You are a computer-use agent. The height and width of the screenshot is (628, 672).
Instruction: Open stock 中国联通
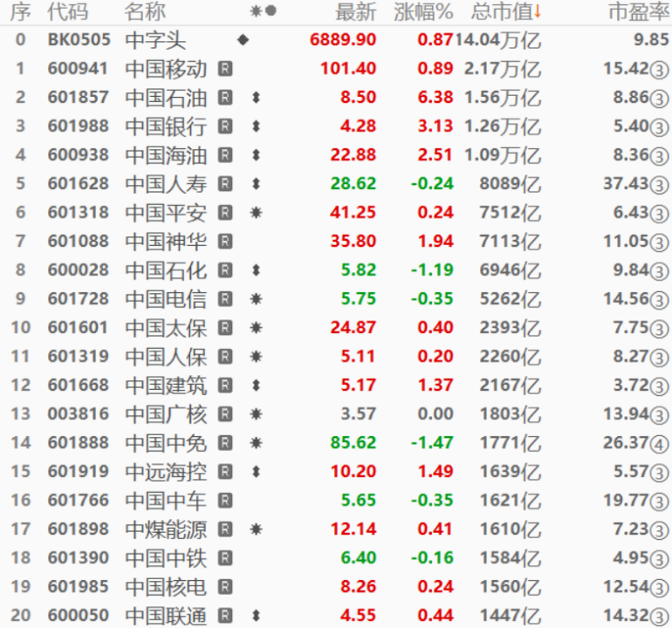point(167,616)
